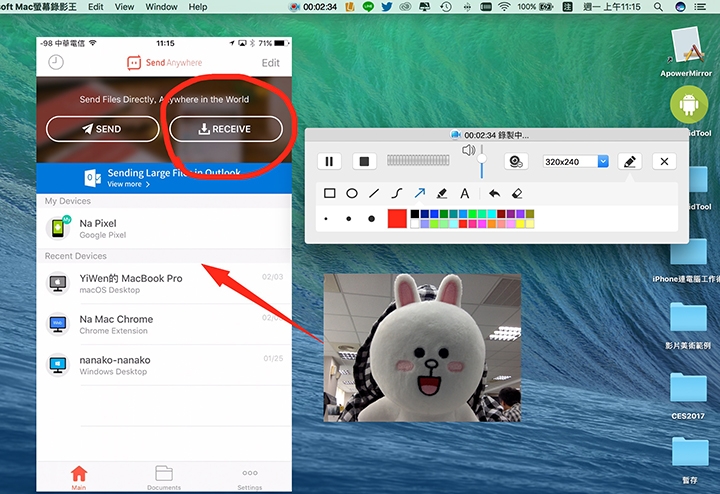Click the speaker volume icon

(x=468, y=150)
